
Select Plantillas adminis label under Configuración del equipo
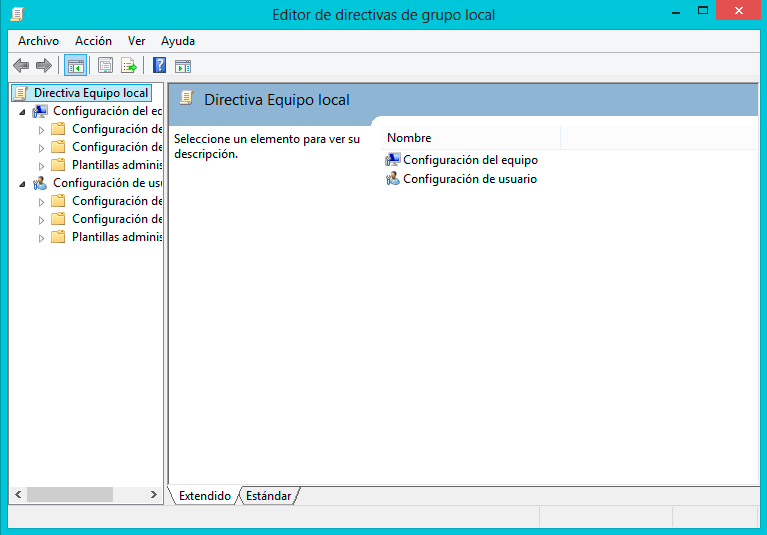point(117,165)
